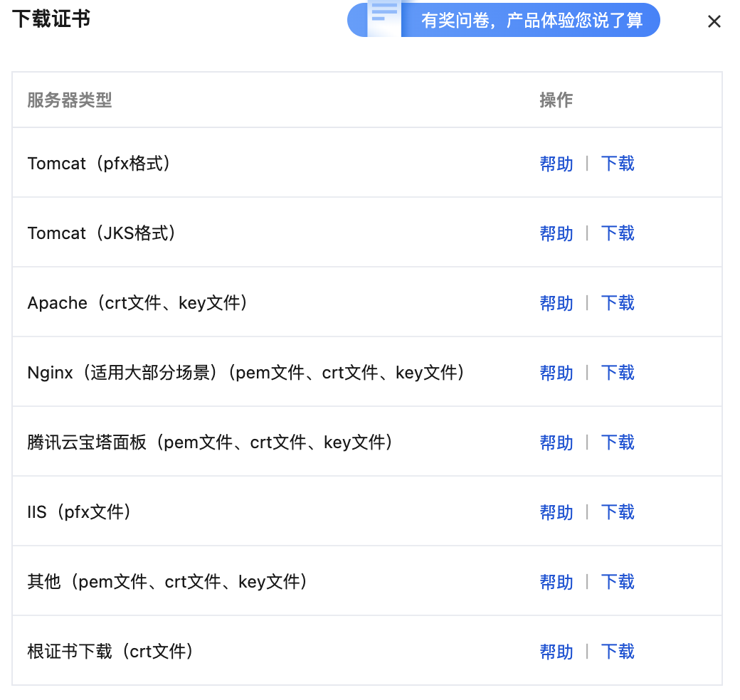Open help for 腾讯云宝塔面板
740x700 pixels.
click(x=556, y=442)
